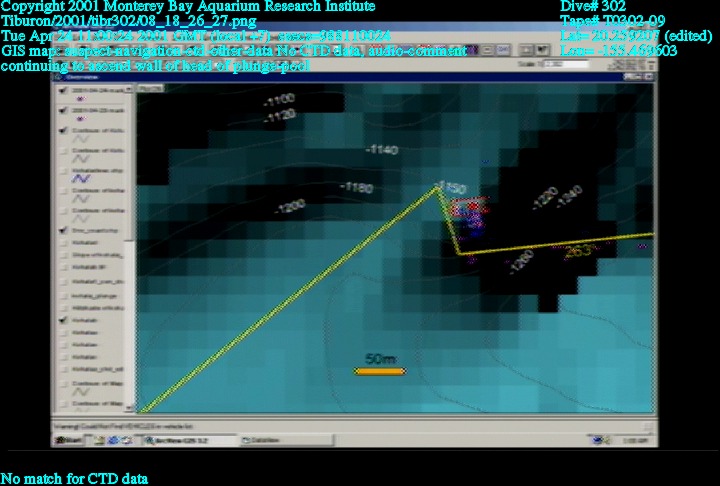Toggle the checked Contours layer checkbox with gray line symbol

63,130
